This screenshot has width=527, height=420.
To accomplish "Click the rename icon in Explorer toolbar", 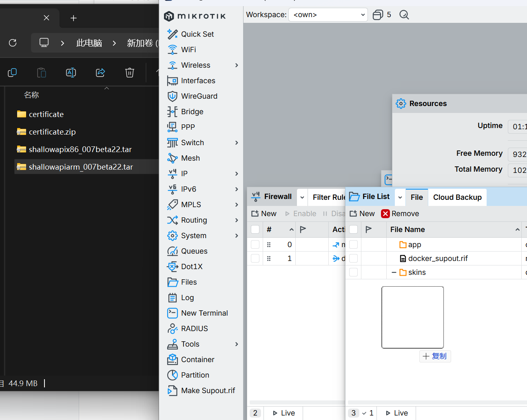I will (71, 73).
